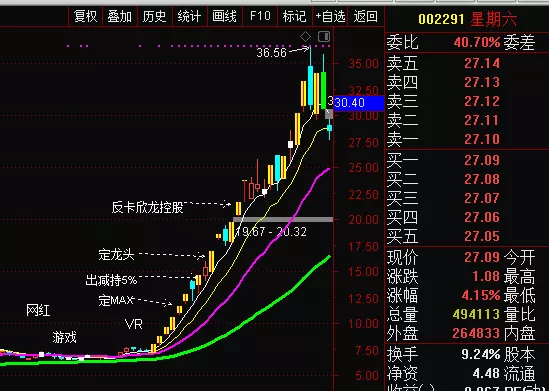Click the 股本 label
Viewport: 549px width, 391px height.
tap(519, 355)
